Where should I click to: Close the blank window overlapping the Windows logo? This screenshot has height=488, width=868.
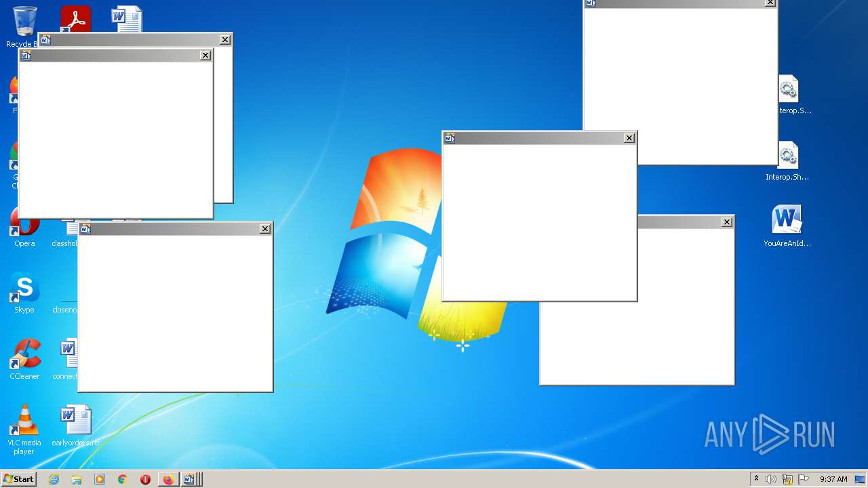(629, 138)
